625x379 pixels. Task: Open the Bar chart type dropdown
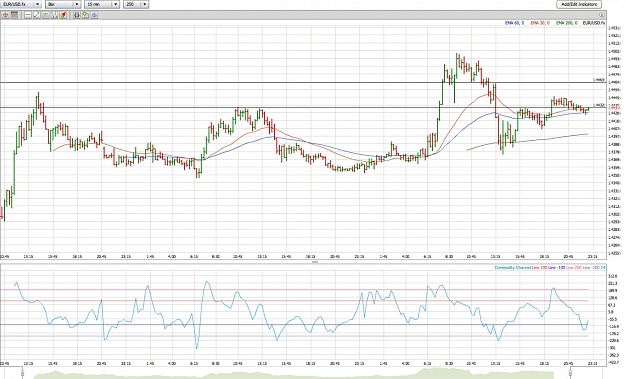pos(63,4)
